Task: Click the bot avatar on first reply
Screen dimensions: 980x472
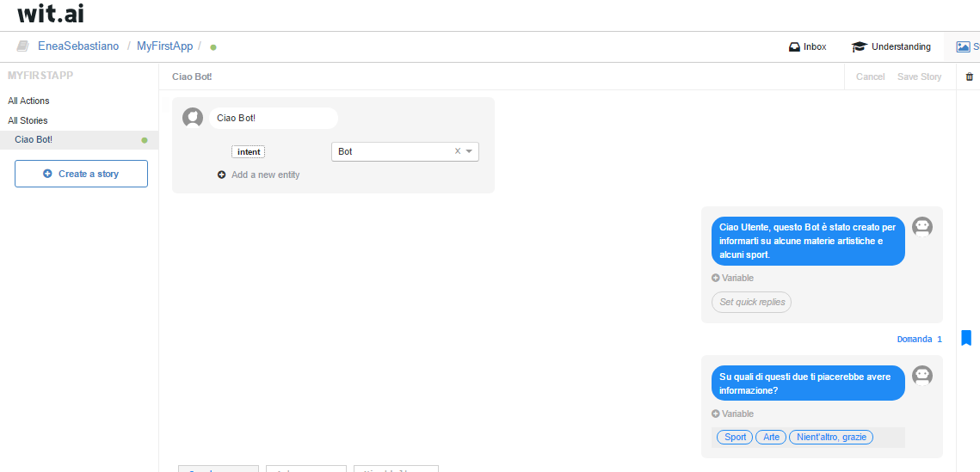Action: (922, 227)
